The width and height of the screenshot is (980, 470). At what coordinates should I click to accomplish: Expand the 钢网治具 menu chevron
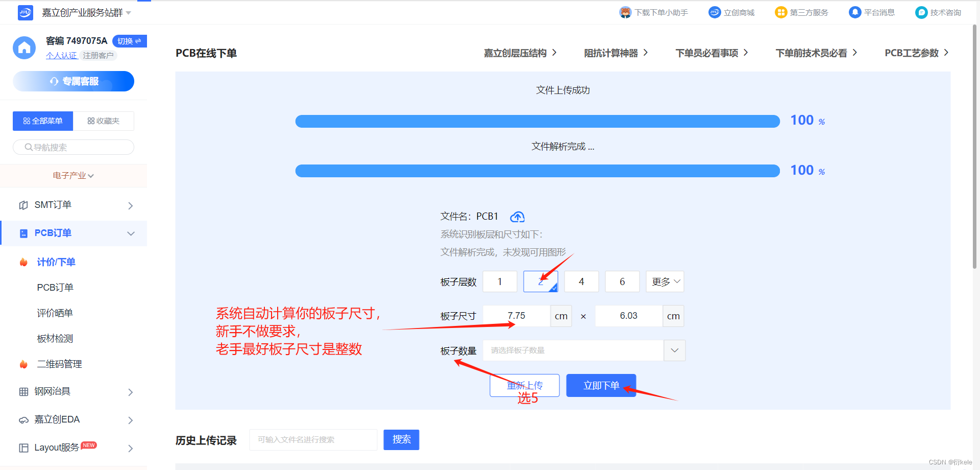(131, 392)
